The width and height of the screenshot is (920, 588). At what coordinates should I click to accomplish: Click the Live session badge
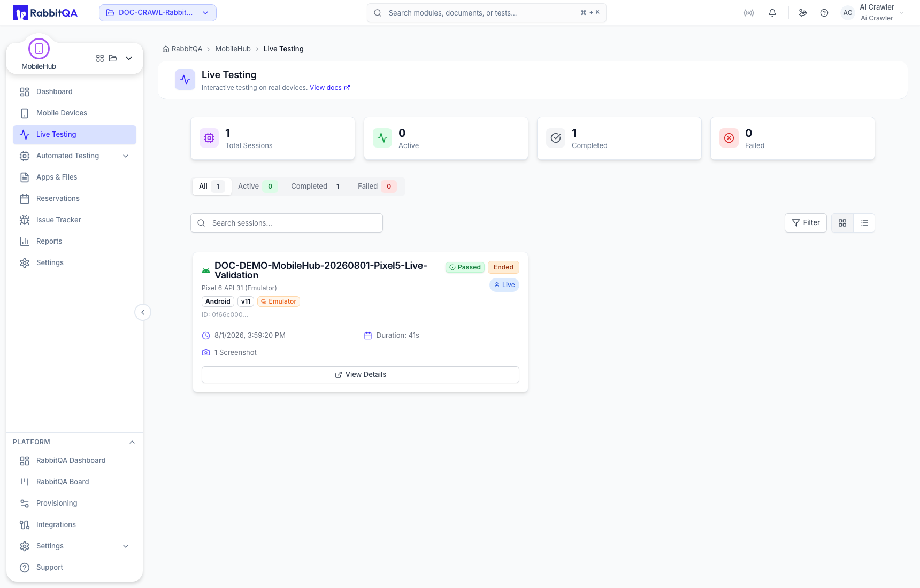coord(504,285)
